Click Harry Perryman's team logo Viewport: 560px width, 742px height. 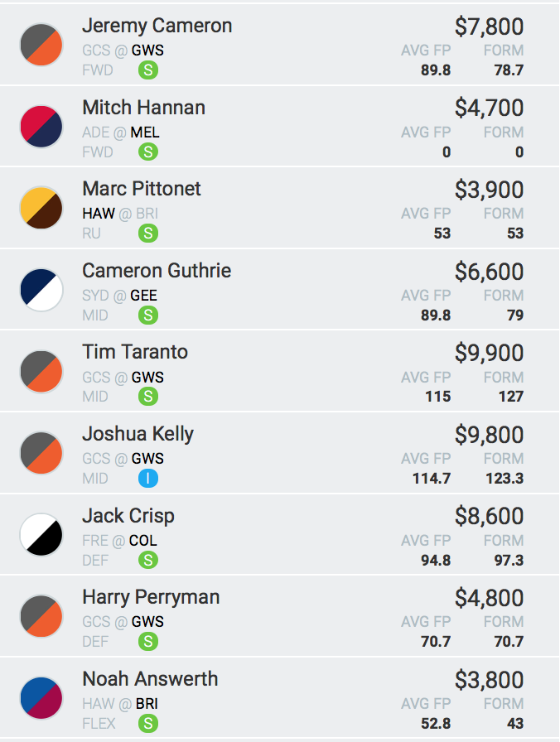pyautogui.click(x=41, y=617)
